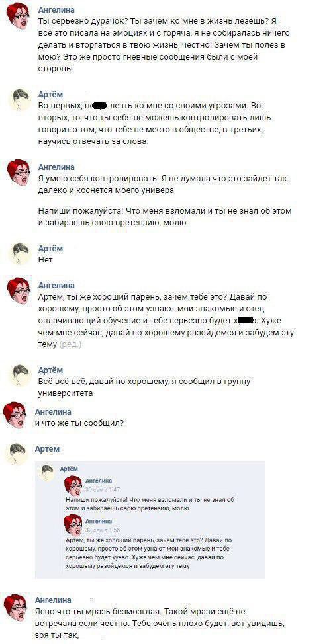Open Ангелина's avatar next to 'Я умею себя контролировать'
This screenshot has height=644, width=335.
click(x=19, y=172)
